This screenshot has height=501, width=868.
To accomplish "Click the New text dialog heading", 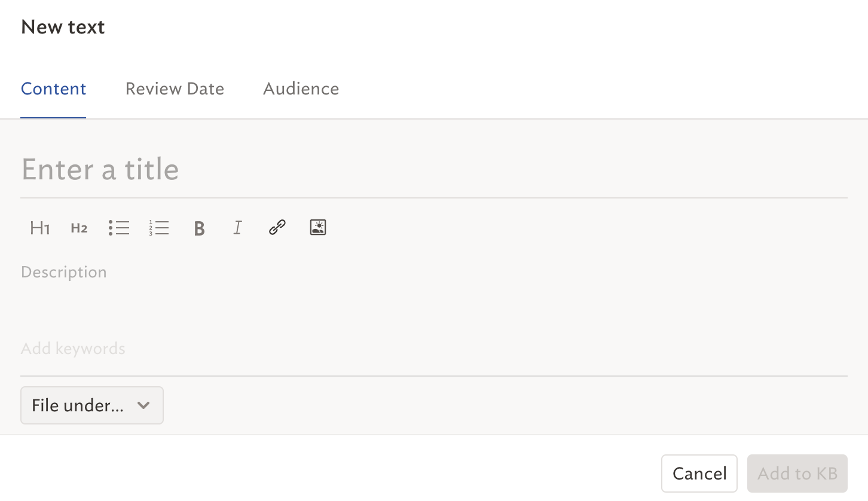I will coord(63,27).
